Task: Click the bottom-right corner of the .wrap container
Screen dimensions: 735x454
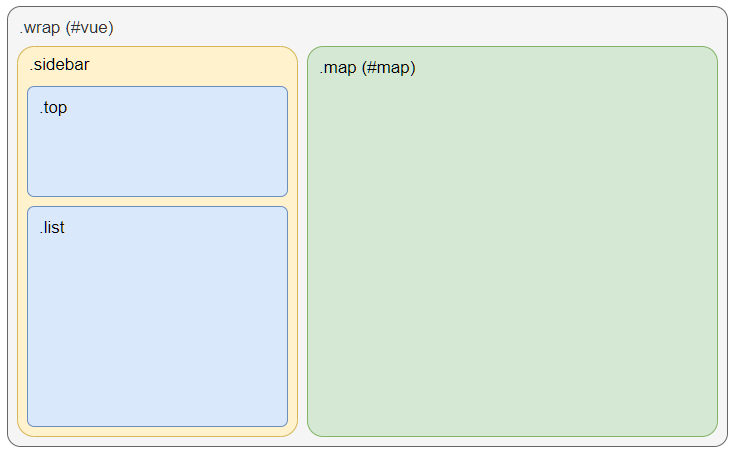Action: (722, 441)
